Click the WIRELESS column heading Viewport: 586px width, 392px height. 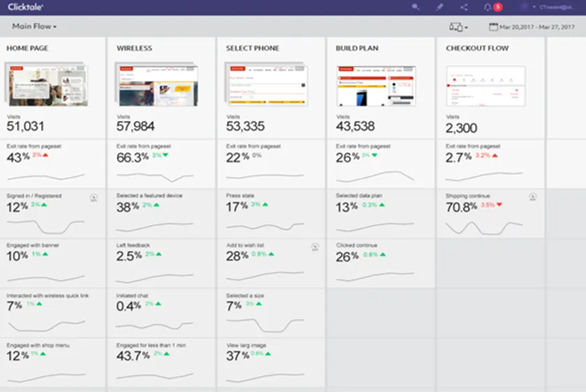click(x=134, y=48)
